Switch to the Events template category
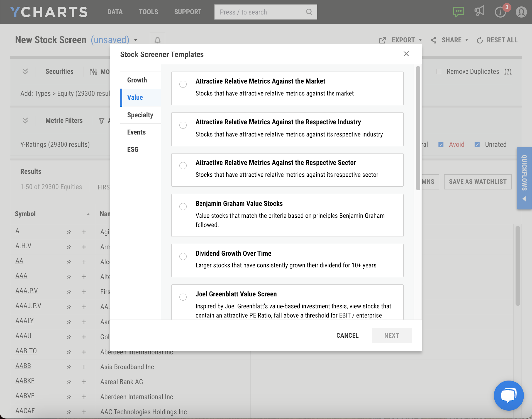This screenshot has width=532, height=419. click(141, 132)
